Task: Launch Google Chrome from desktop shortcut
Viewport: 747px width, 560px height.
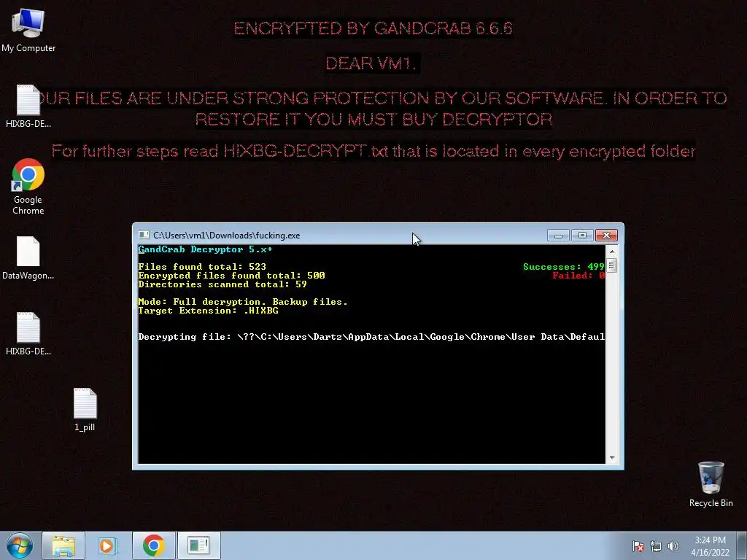Action: tap(28, 187)
